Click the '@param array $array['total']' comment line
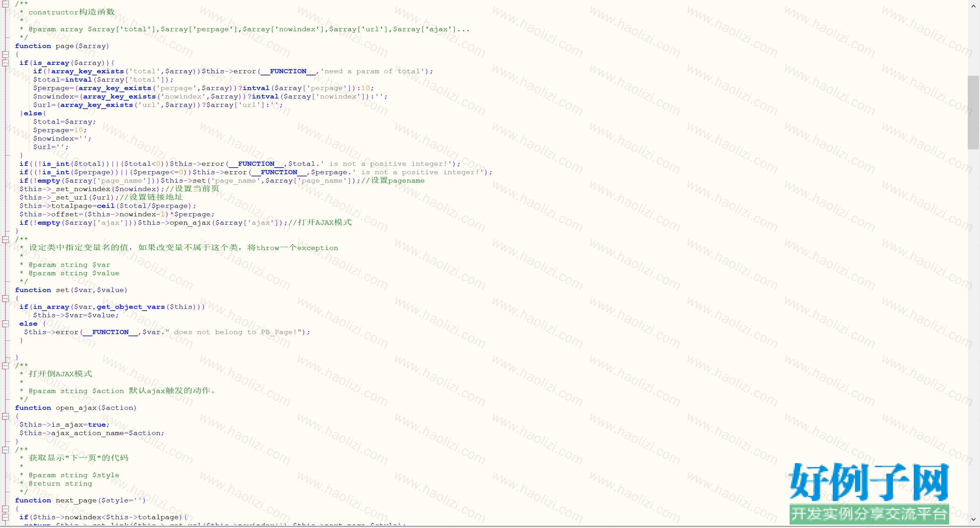This screenshot has height=528, width=980. coord(245,29)
